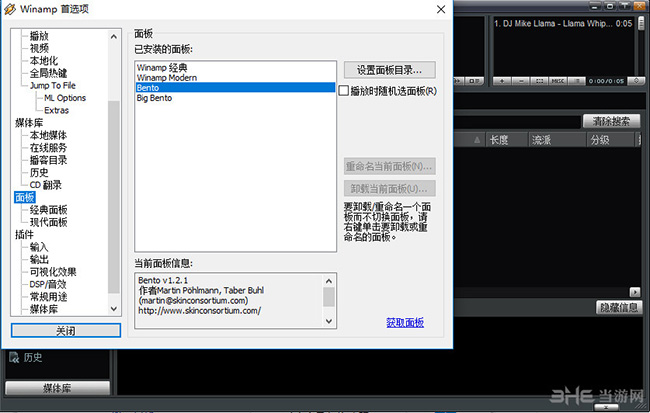Close the Winamp 首选项 dialog with X
Screen dimensions: 650x413
441,9
